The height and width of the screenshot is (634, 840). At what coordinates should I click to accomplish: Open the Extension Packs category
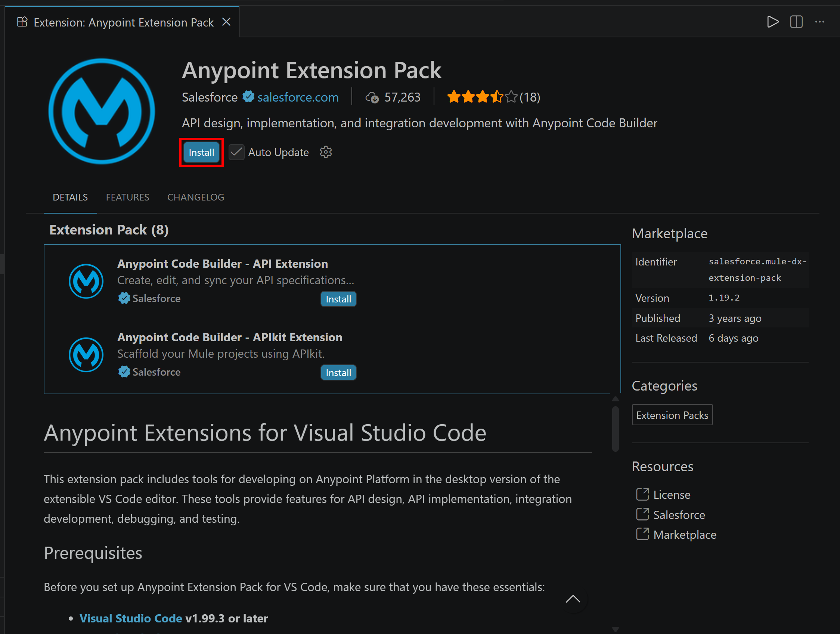pyautogui.click(x=672, y=415)
